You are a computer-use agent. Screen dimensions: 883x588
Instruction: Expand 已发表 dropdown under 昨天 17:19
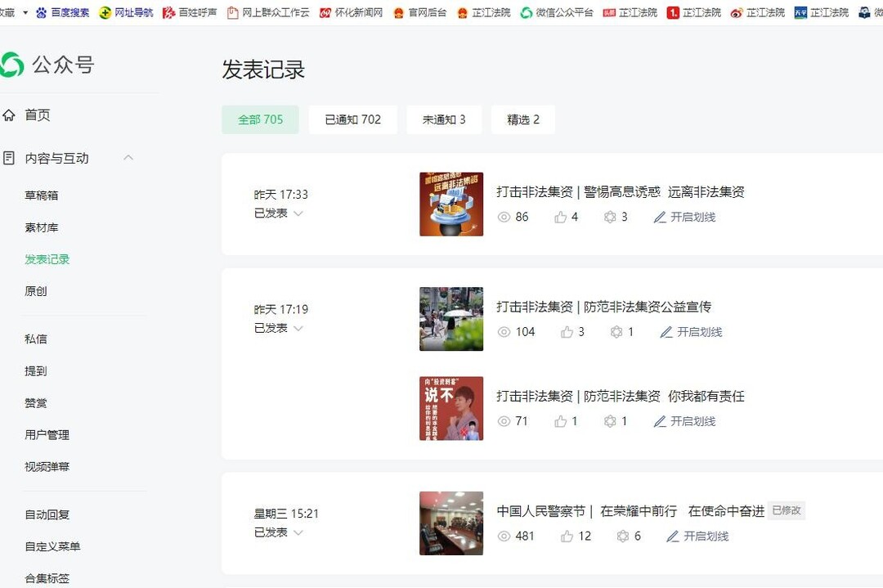point(298,328)
